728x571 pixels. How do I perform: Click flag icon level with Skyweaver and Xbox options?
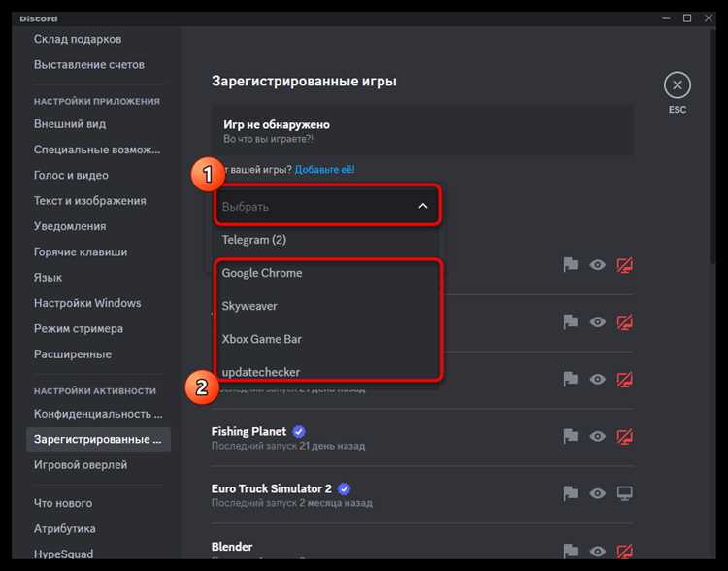click(x=570, y=322)
